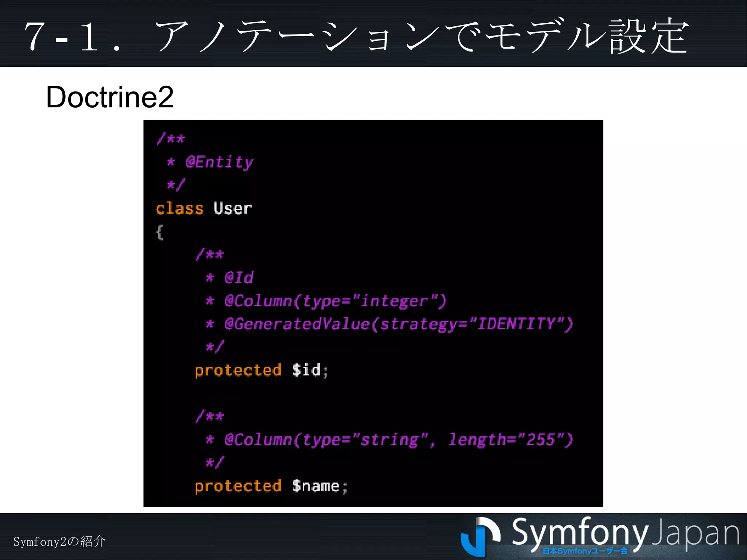
Task: Click the 'protected $id;' code line
Action: click(262, 371)
